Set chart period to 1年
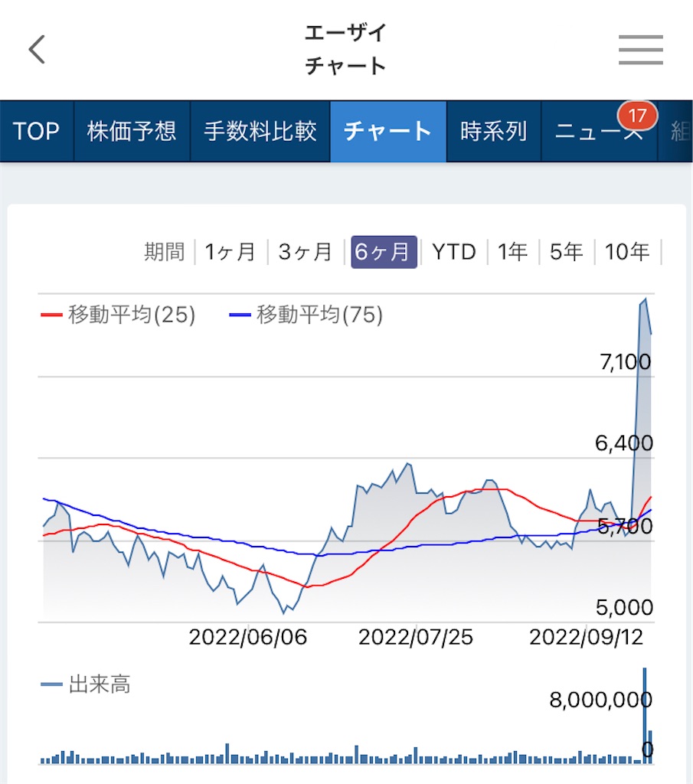Screen dimensions: 693x784 tap(512, 252)
